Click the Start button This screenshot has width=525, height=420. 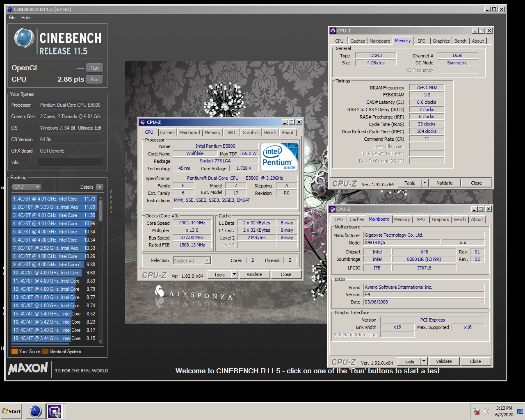click(x=11, y=411)
